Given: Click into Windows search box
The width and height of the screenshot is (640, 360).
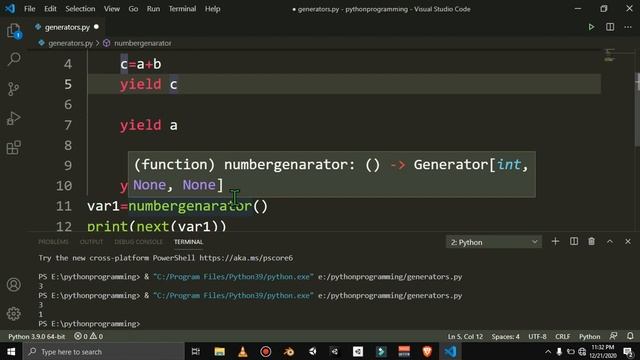Looking at the screenshot, I should coord(104,351).
